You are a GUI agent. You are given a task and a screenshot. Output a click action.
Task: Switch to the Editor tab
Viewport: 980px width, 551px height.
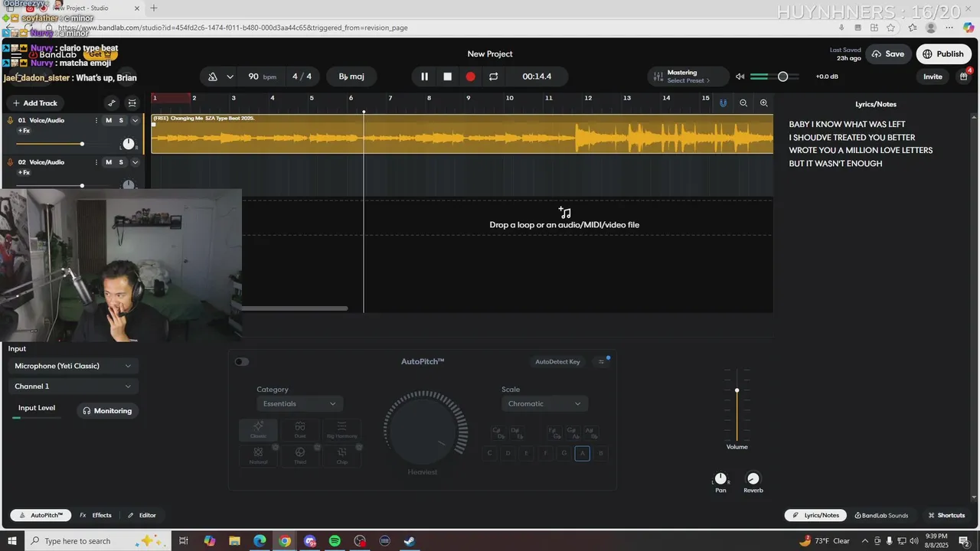(142, 515)
